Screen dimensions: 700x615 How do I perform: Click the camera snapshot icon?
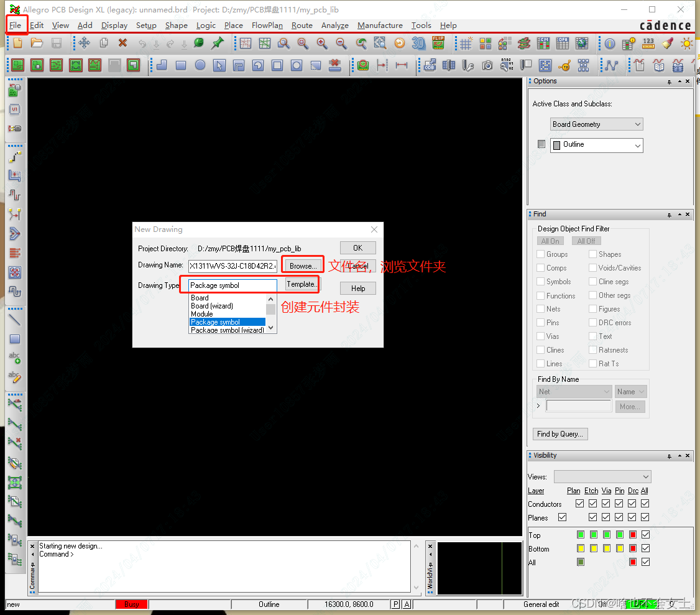(487, 66)
